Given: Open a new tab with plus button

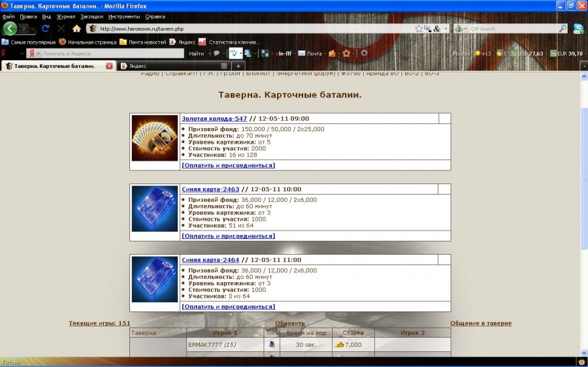Looking at the screenshot, I should tap(238, 66).
